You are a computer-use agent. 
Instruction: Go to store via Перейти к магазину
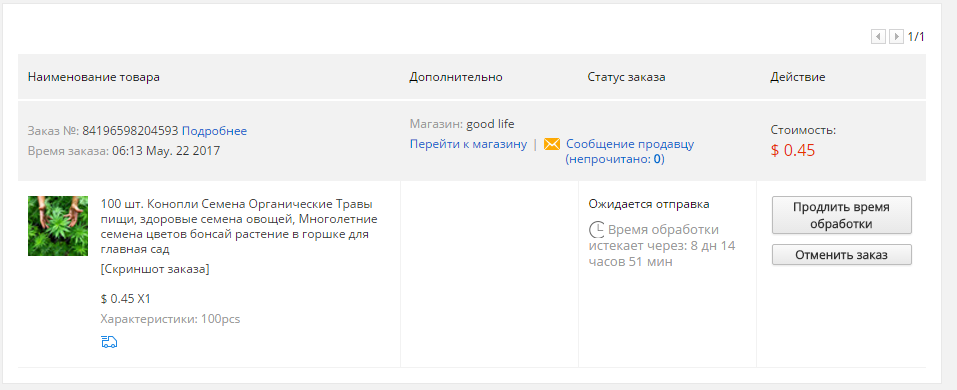pos(468,144)
